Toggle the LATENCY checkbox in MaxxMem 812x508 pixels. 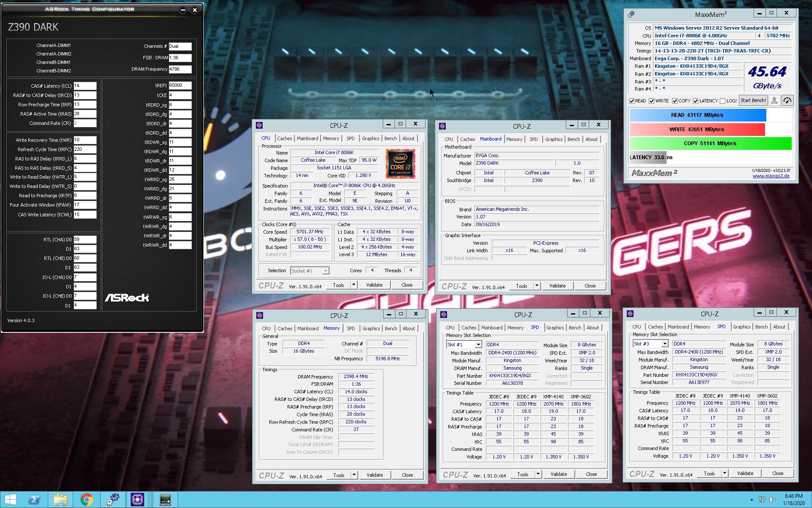tap(696, 101)
